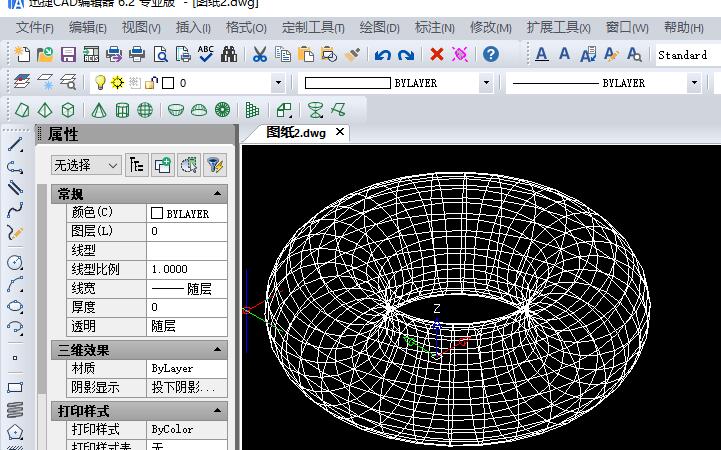Open the layer dropdown arrow
The image size is (721, 450).
click(278, 83)
